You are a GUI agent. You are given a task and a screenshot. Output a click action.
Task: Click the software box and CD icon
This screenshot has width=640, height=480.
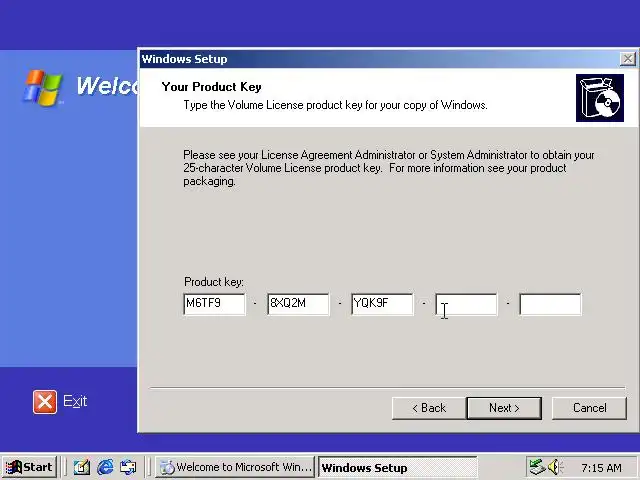coord(600,98)
